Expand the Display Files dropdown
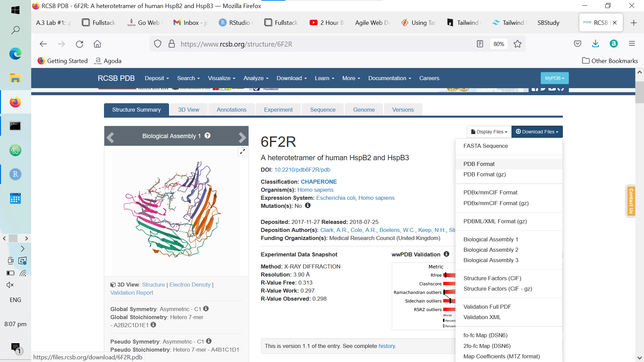This screenshot has width=644, height=362. 489,132
